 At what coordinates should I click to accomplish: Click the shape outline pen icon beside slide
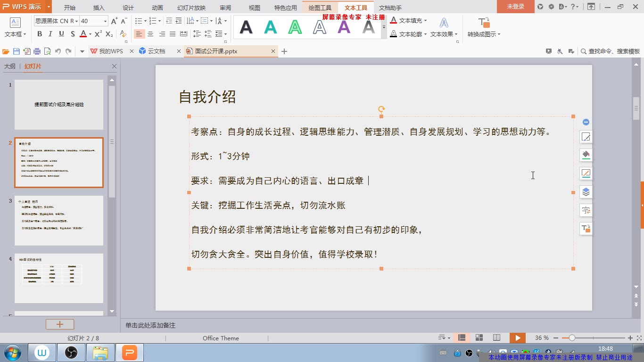[586, 173]
